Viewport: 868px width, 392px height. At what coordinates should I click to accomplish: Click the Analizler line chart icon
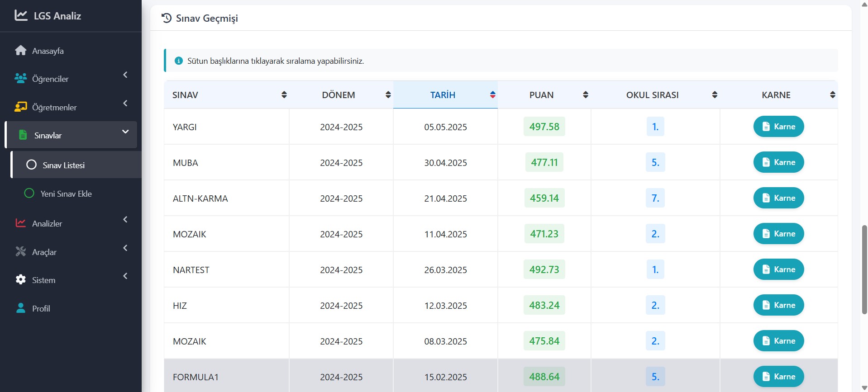pyautogui.click(x=21, y=223)
